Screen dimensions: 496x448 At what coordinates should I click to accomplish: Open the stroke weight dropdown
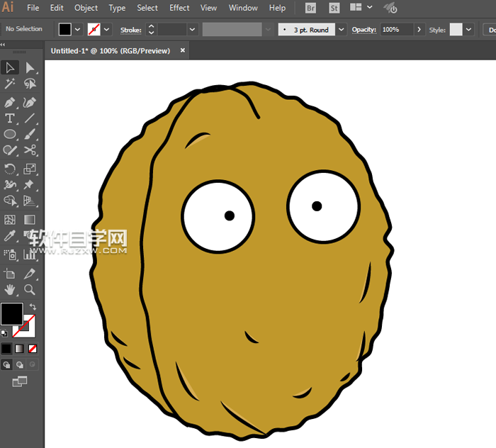(x=192, y=30)
